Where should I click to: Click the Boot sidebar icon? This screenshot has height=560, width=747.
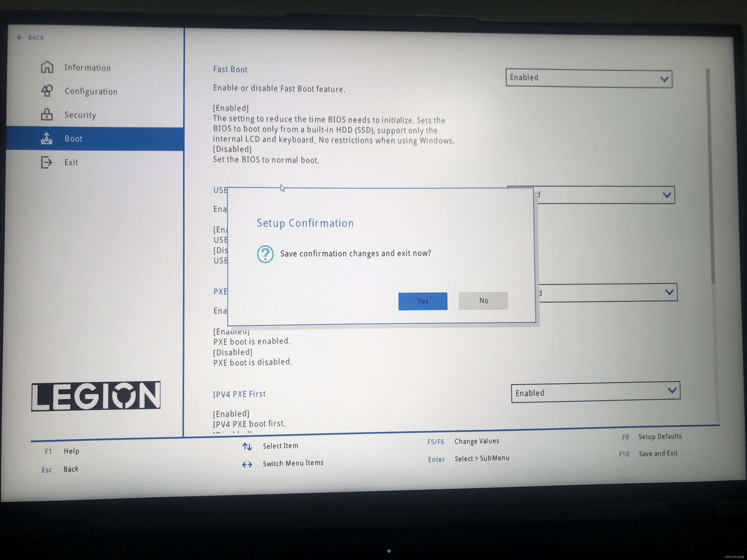47,138
